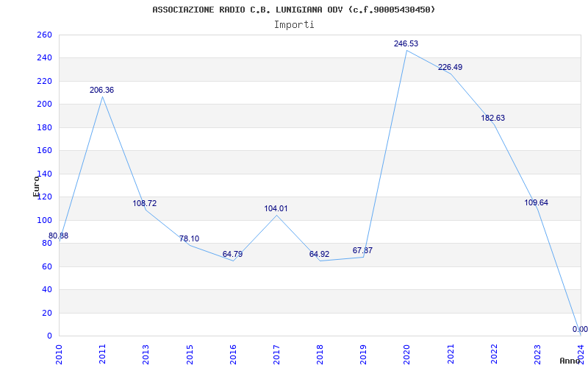Click y-axis value 60
Image resolution: width=588 pixels, height=368 pixels.
pyautogui.click(x=47, y=266)
